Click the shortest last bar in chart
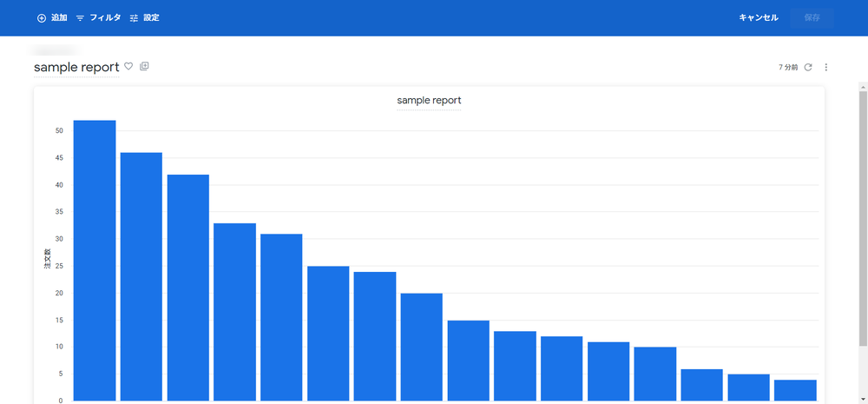The width and height of the screenshot is (868, 404). tap(795, 390)
